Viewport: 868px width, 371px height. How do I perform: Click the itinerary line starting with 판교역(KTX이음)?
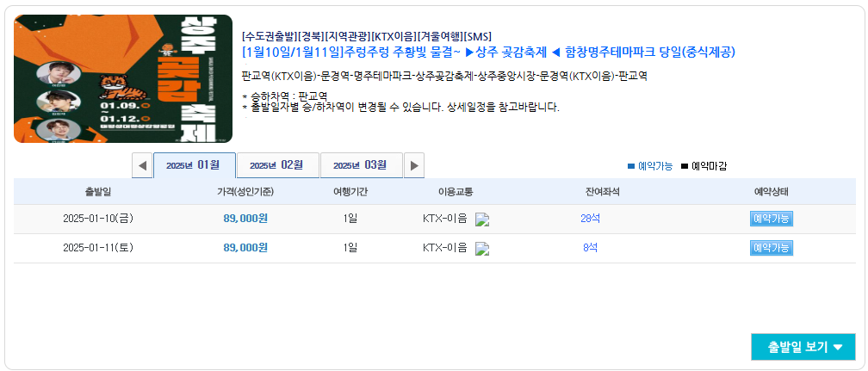click(x=444, y=76)
